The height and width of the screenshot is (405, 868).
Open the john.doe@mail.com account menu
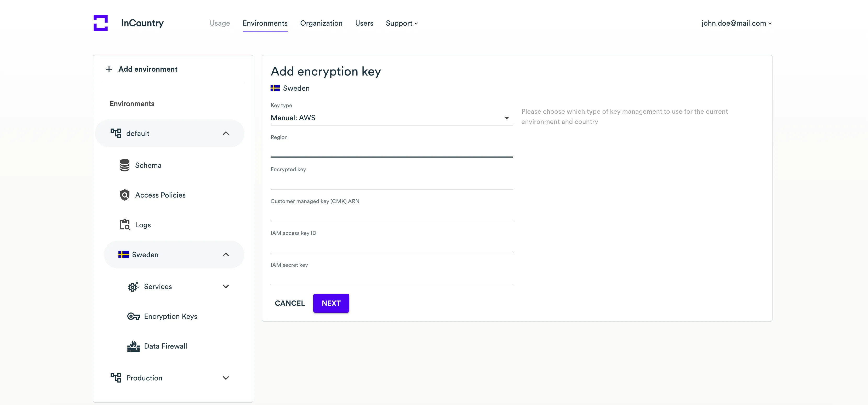(736, 23)
